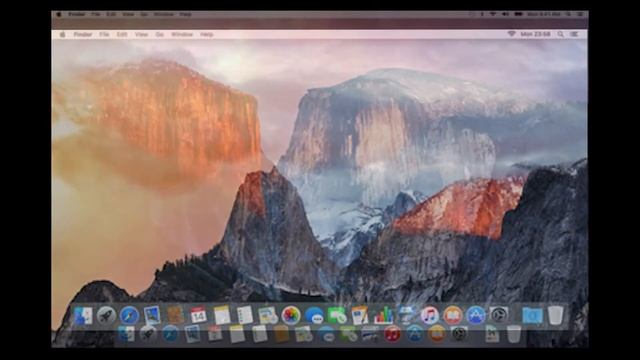
Task: Open Spotlight search in the light menu bar
Action: (x=560, y=35)
